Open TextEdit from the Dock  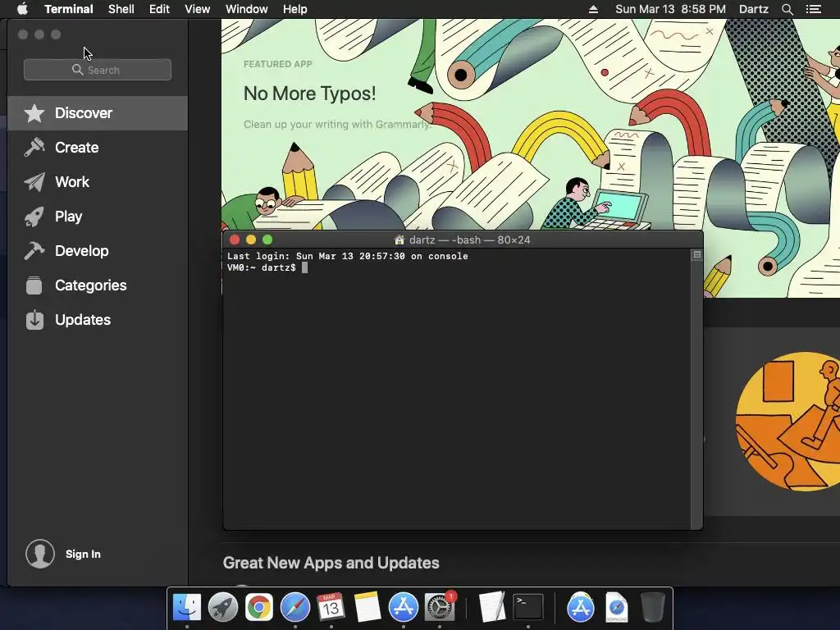tap(492, 607)
